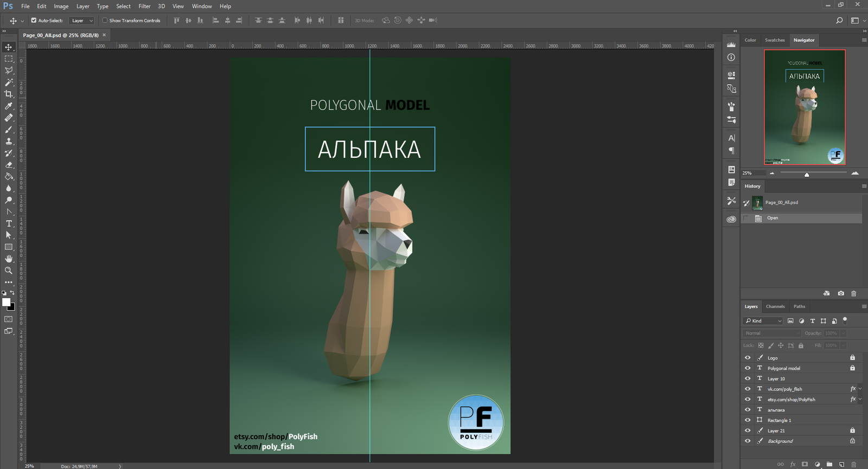868x469 pixels.
Task: Select the Zoom tool
Action: coord(9,271)
